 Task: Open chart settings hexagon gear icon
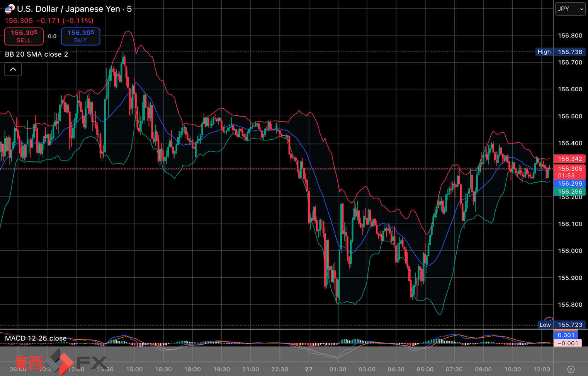tap(571, 369)
